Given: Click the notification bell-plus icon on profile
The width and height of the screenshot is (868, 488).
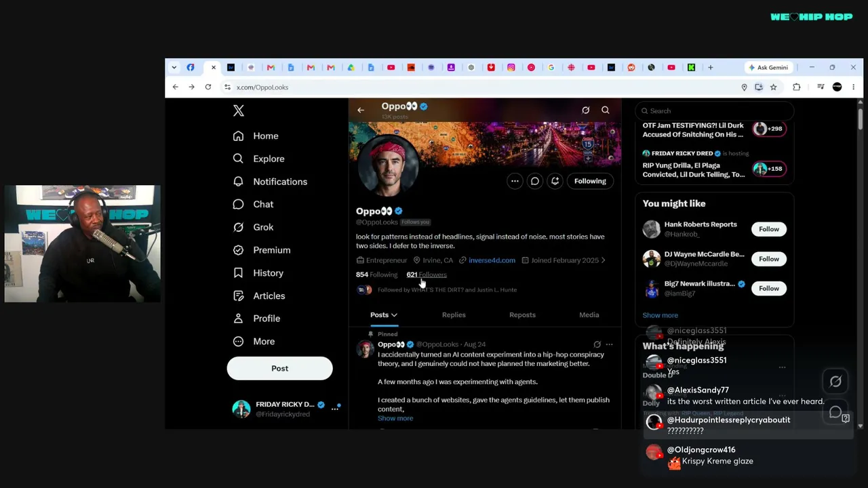Looking at the screenshot, I should 555,181.
